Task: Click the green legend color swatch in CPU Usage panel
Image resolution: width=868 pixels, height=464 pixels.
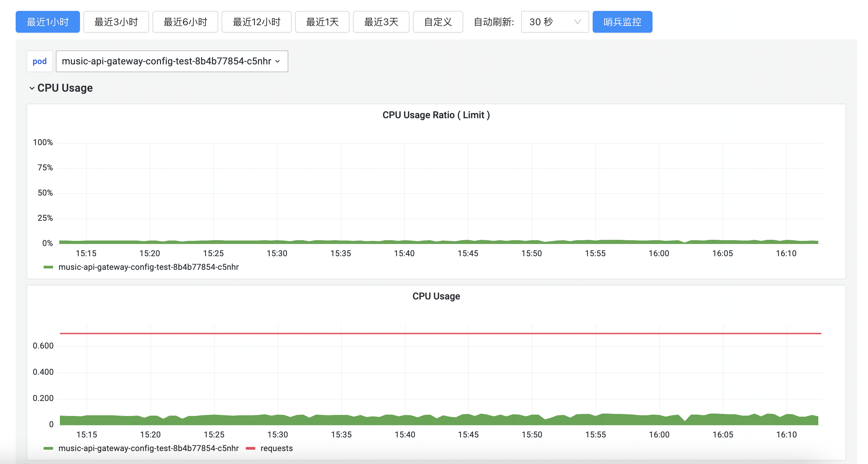Action: pyautogui.click(x=48, y=448)
